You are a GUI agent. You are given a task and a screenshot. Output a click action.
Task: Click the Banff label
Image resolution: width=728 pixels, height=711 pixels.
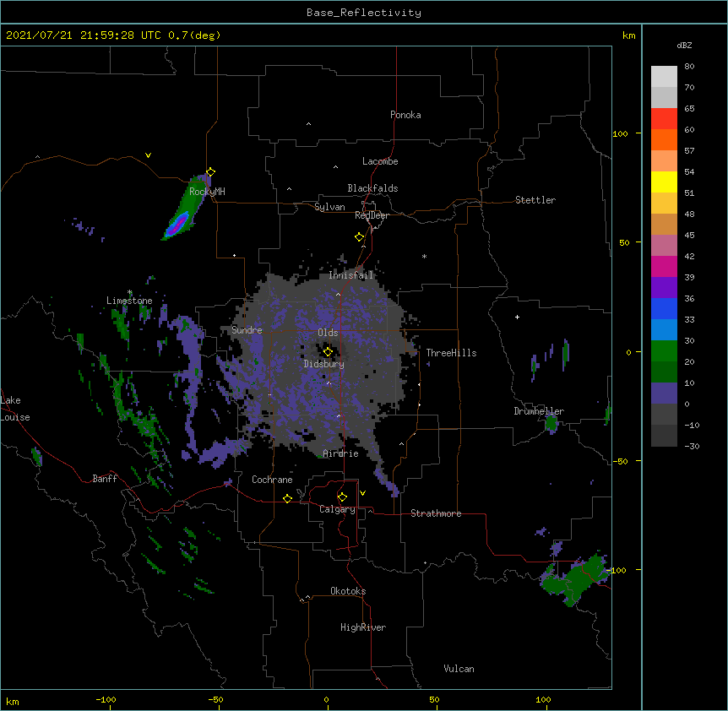point(105,479)
